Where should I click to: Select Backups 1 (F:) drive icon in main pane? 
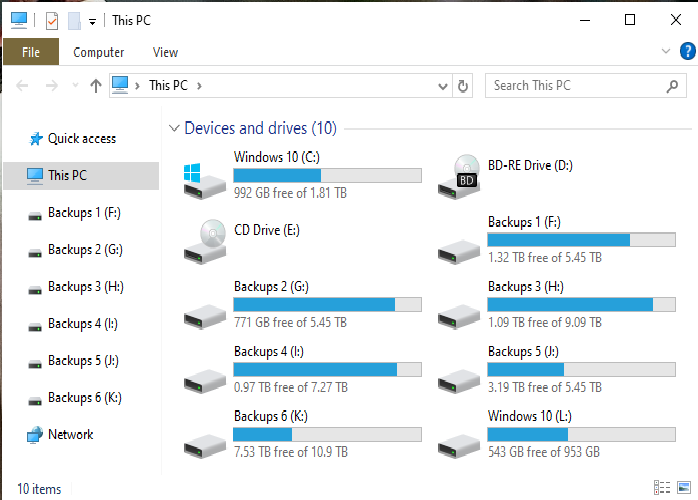(459, 252)
